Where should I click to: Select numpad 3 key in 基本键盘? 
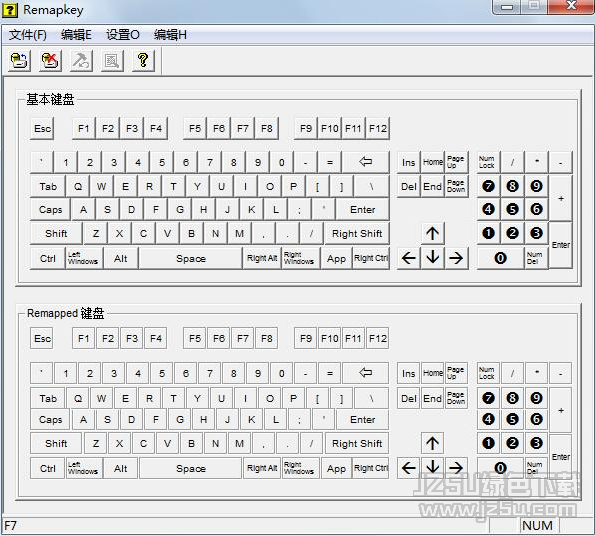pyautogui.click(x=536, y=233)
